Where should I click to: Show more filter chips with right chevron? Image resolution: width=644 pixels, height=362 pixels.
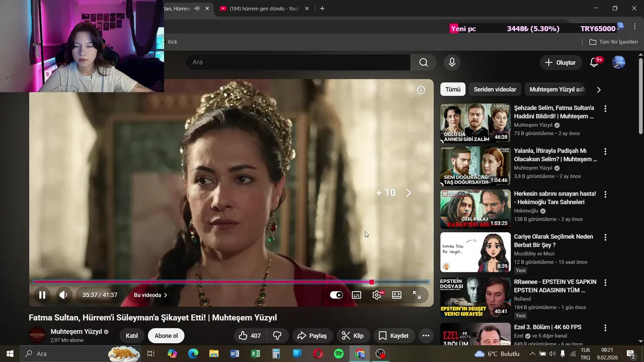click(599, 89)
